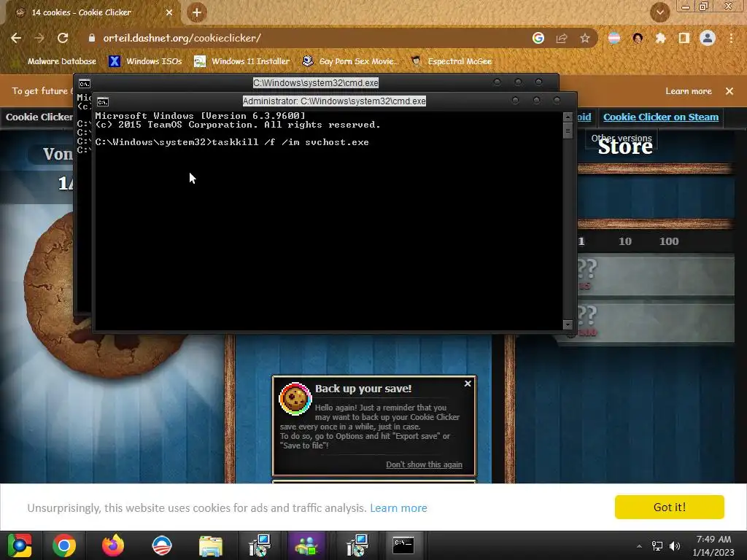
Task: Click 'Got it!' on cookie consent
Action: (x=670, y=507)
